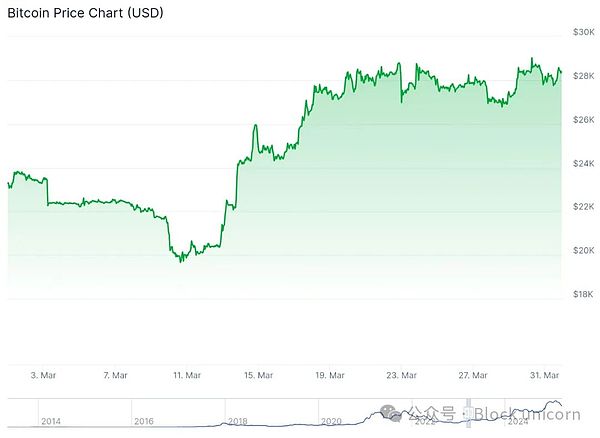Click the $26K price axis label
The image size is (600, 438).
[x=582, y=119]
